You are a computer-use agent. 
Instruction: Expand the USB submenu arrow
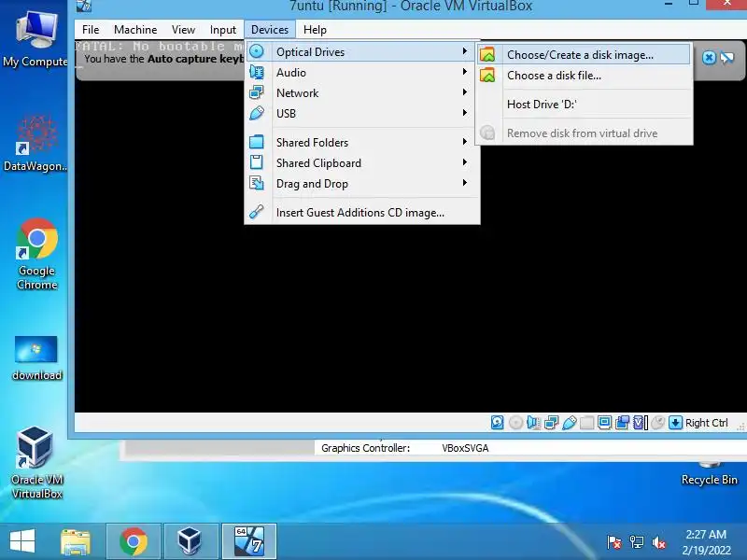pos(464,112)
